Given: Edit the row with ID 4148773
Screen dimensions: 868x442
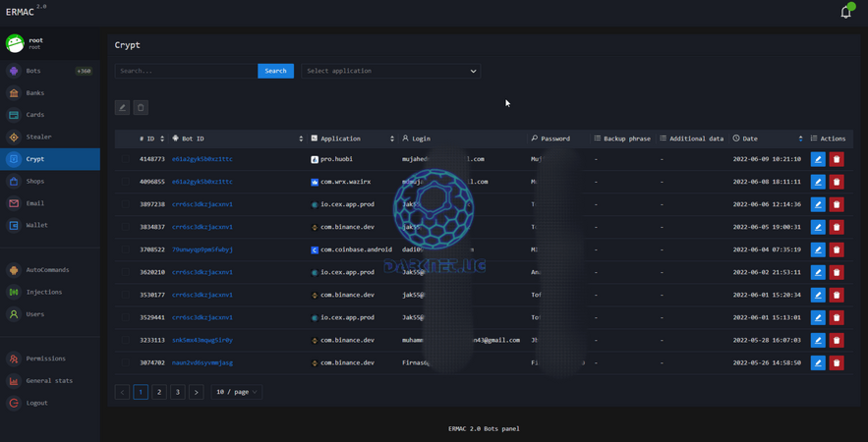Looking at the screenshot, I should pos(818,159).
